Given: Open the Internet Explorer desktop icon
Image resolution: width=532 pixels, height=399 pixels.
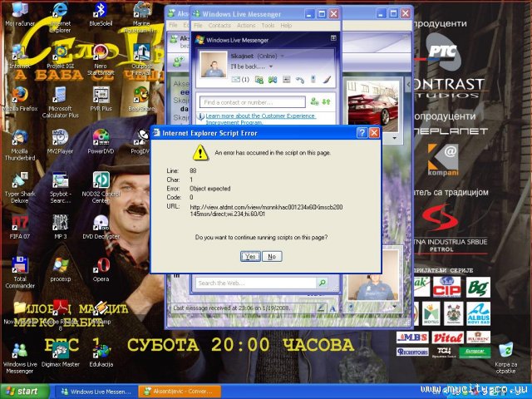Looking at the screenshot, I should point(61,17).
